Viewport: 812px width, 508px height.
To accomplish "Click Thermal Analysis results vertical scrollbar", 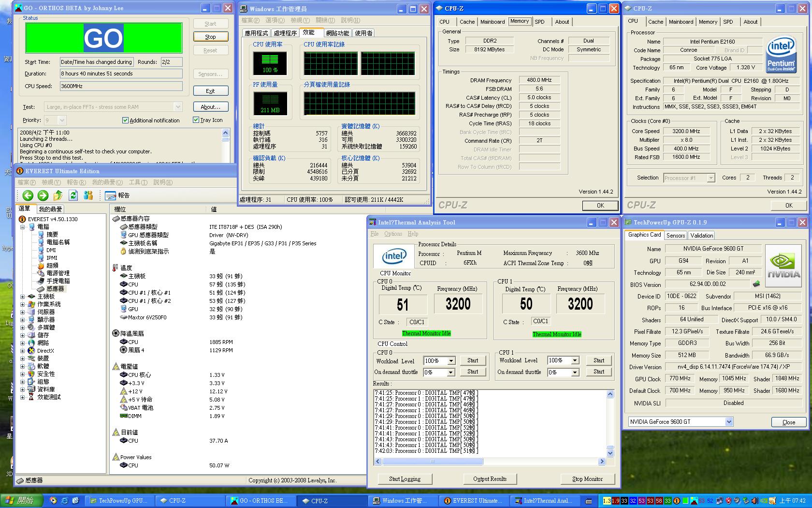I will click(x=610, y=423).
